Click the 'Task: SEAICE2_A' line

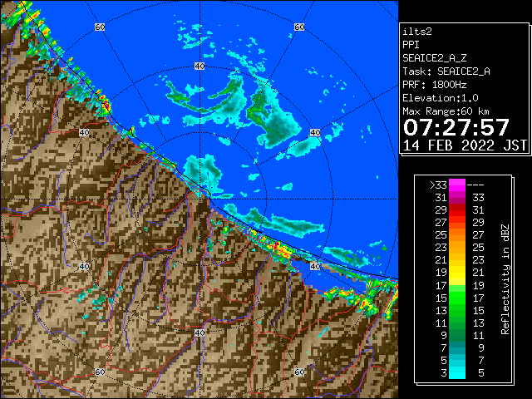(446, 71)
